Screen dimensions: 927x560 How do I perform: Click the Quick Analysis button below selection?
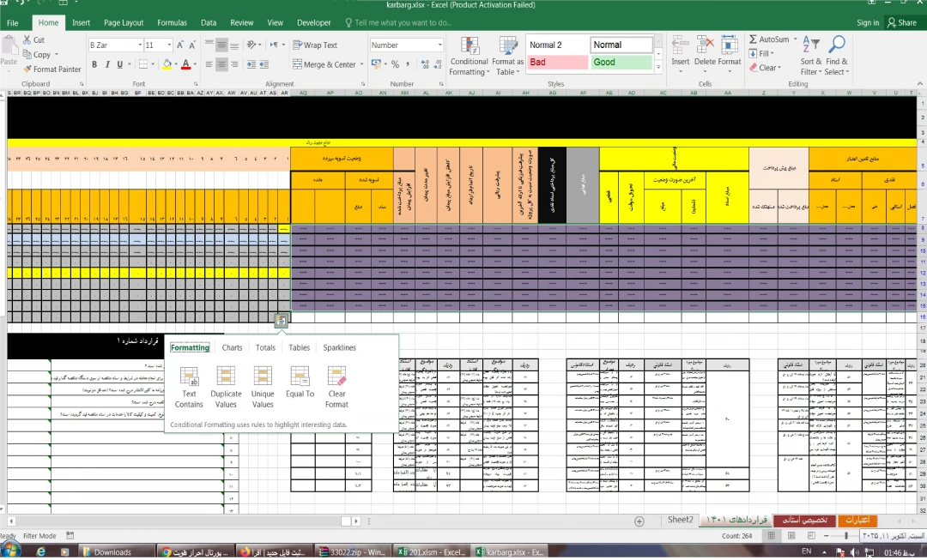click(x=281, y=321)
